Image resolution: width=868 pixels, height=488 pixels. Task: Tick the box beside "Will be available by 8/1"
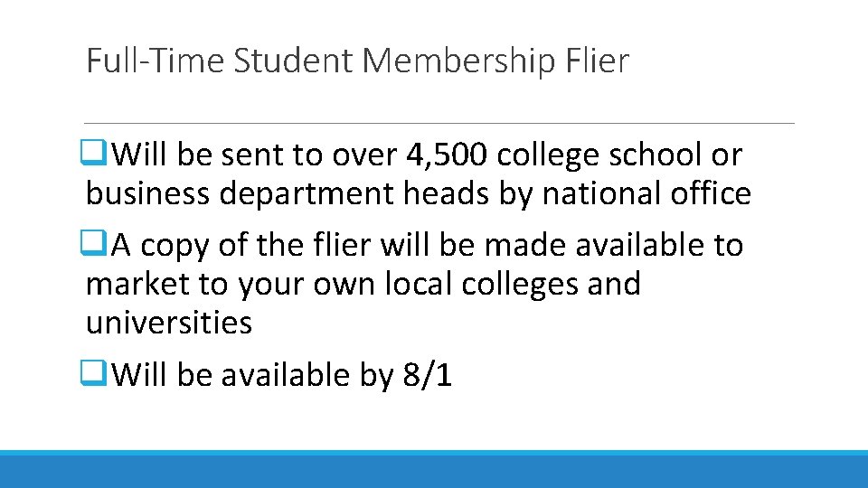93,373
